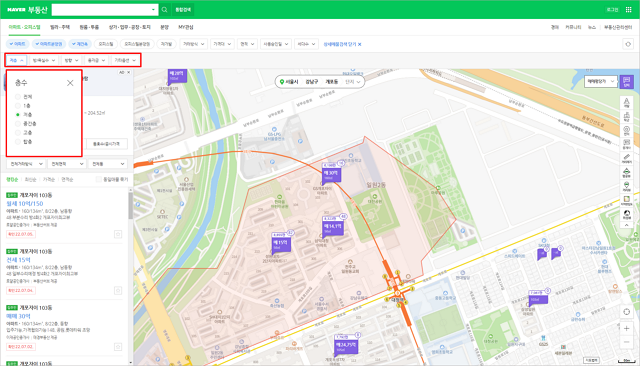Switch to the 빌라·주택 tab

pos(60,27)
